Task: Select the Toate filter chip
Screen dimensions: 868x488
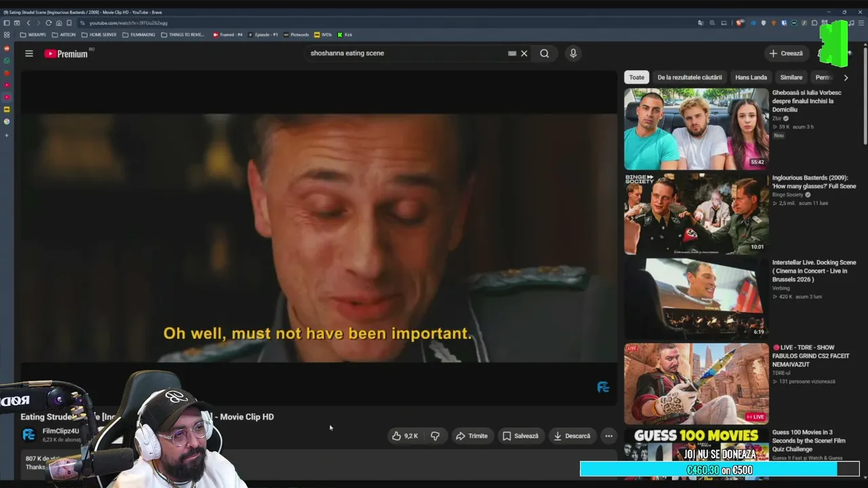Action: [x=637, y=77]
